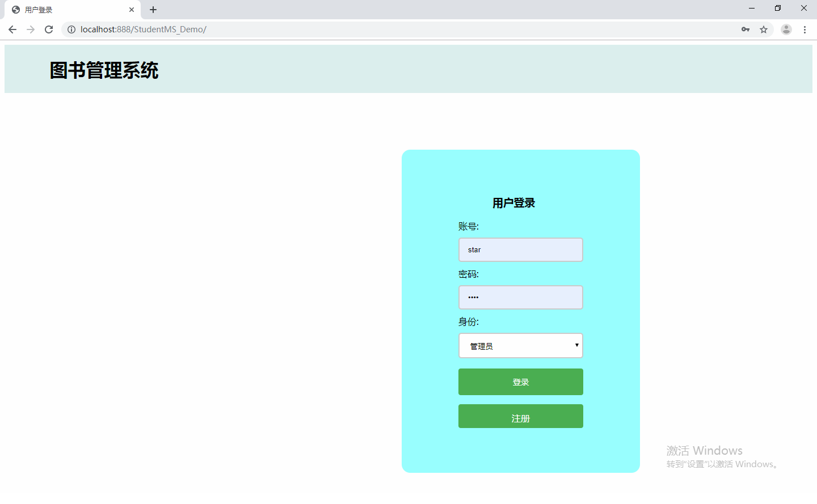Reload the current page
817x504 pixels.
tap(49, 29)
